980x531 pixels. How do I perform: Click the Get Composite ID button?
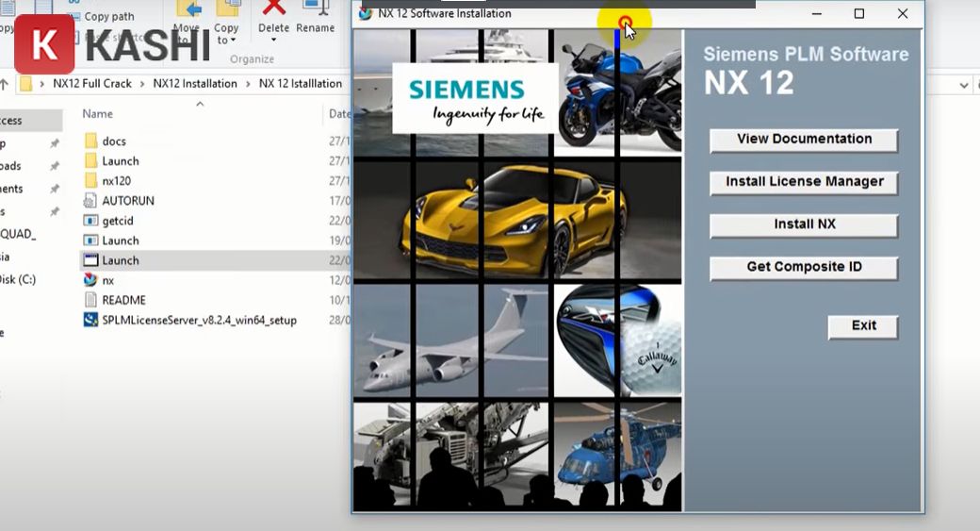click(x=804, y=268)
